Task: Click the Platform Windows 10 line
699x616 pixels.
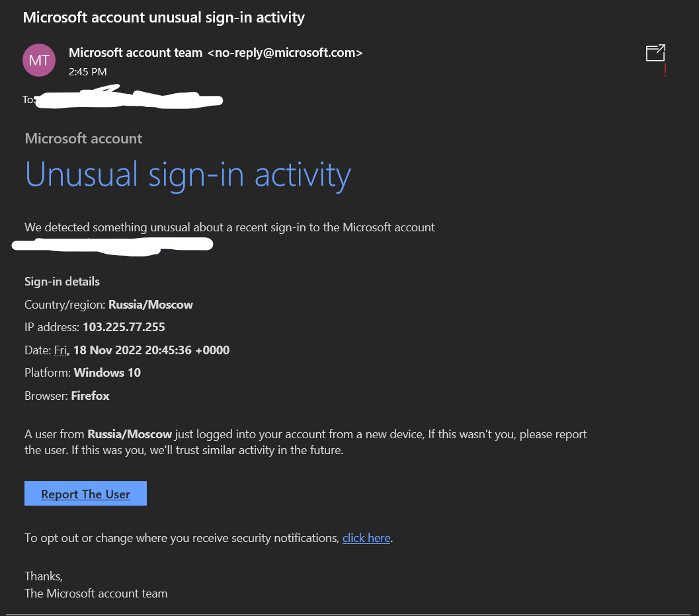Action: pos(83,372)
